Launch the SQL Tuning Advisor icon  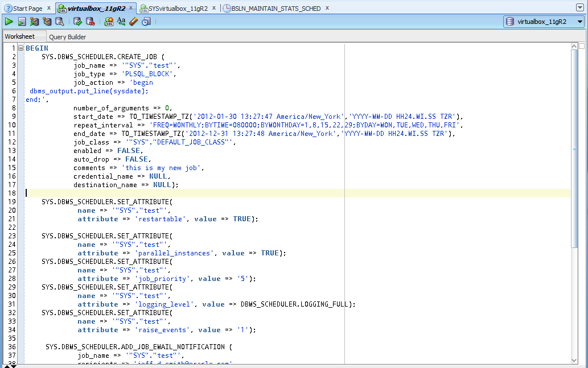[x=60, y=22]
